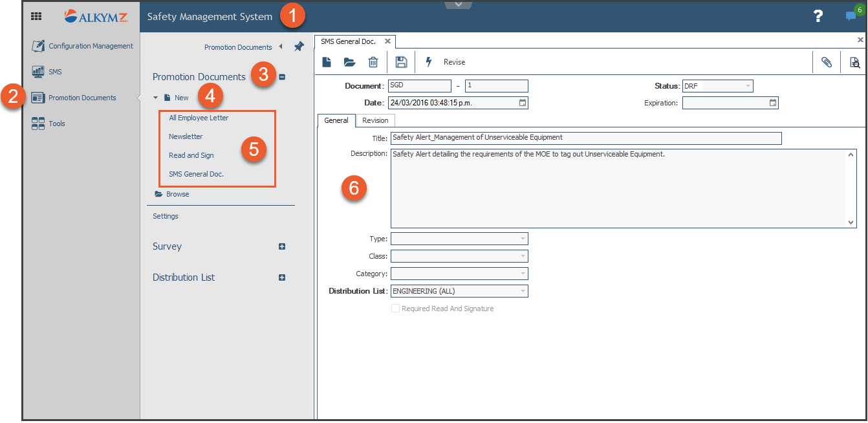Open the Class dropdown

[x=523, y=256]
